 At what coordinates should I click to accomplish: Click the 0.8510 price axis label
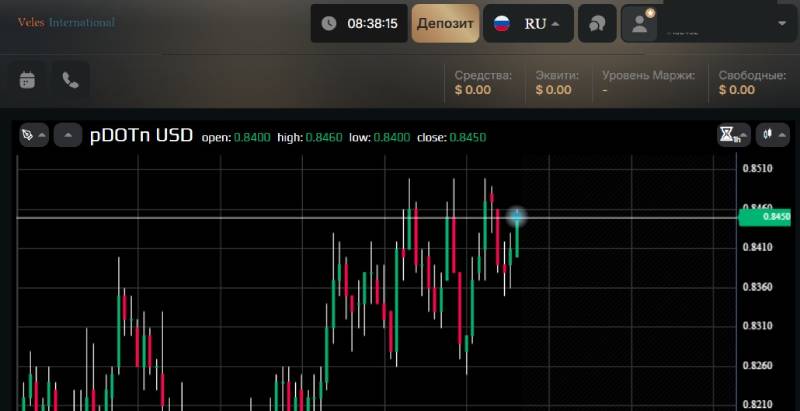[x=758, y=168]
